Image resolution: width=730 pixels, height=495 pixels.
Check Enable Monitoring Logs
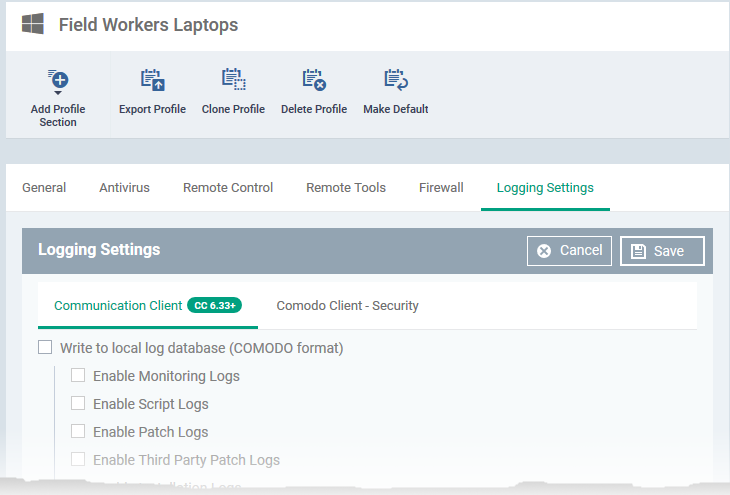pyautogui.click(x=78, y=376)
